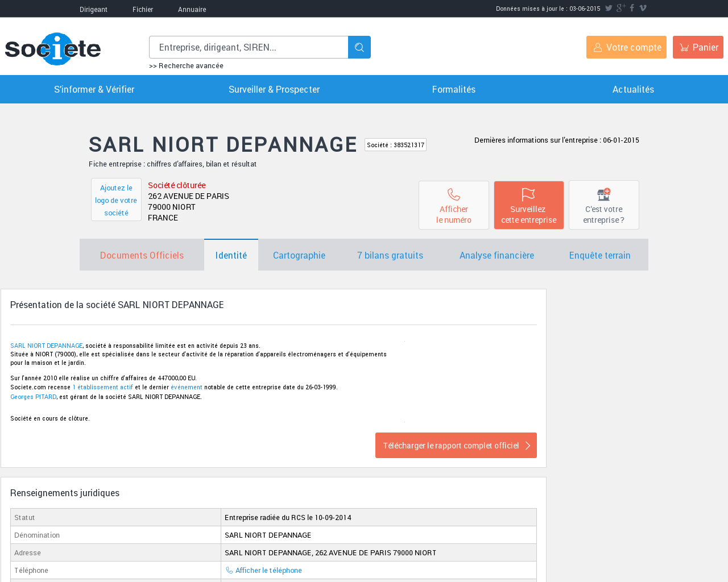This screenshot has width=728, height=582.
Task: Click the Dénomination row label
Action: [x=37, y=535]
